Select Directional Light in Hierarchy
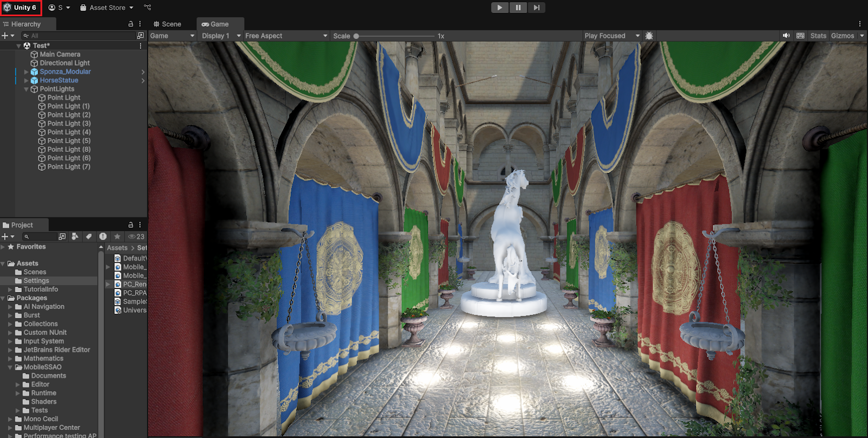This screenshot has height=438, width=868. point(65,63)
